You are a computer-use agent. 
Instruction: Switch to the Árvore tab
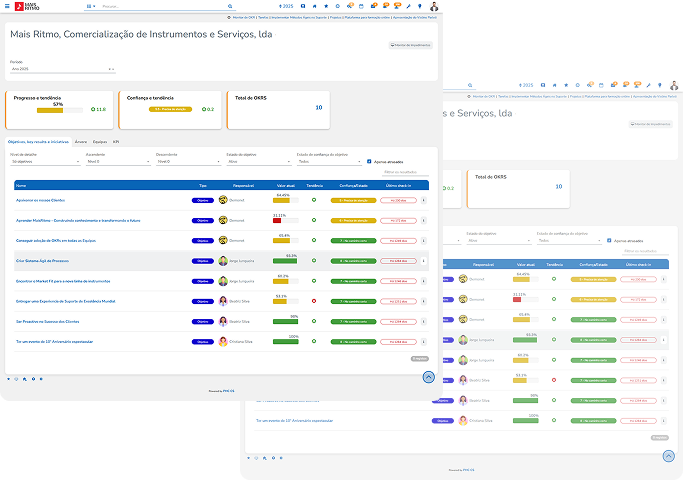(x=80, y=142)
